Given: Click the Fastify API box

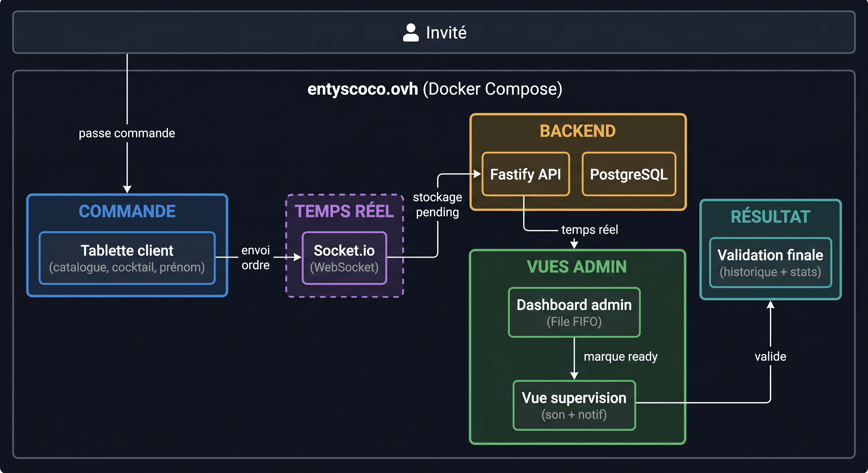Looking at the screenshot, I should point(526,174).
